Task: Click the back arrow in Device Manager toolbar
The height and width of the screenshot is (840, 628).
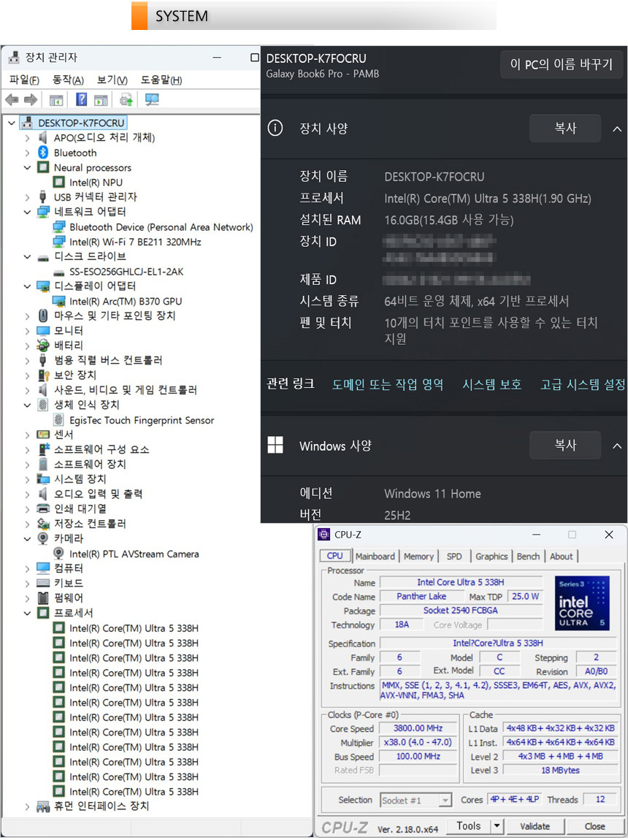Action: pos(12,100)
